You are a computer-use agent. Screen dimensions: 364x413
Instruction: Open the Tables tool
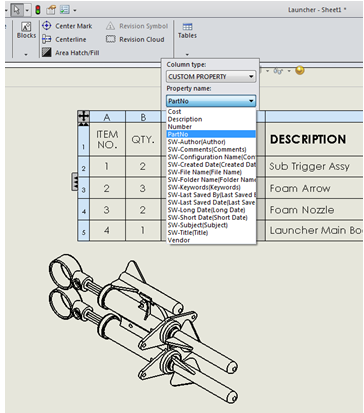pyautogui.click(x=187, y=30)
